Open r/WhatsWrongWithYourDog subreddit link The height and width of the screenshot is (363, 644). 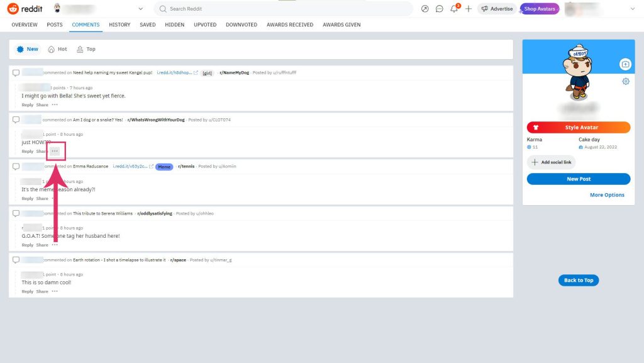[x=156, y=120]
